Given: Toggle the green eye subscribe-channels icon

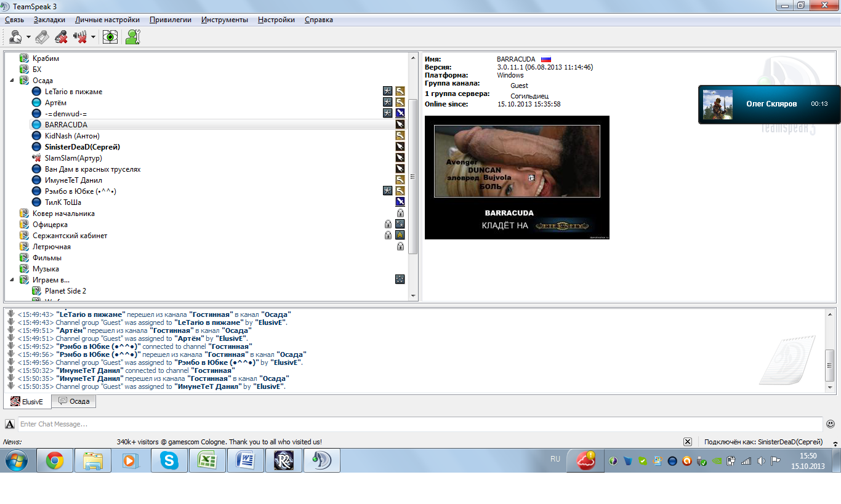Looking at the screenshot, I should (x=110, y=37).
